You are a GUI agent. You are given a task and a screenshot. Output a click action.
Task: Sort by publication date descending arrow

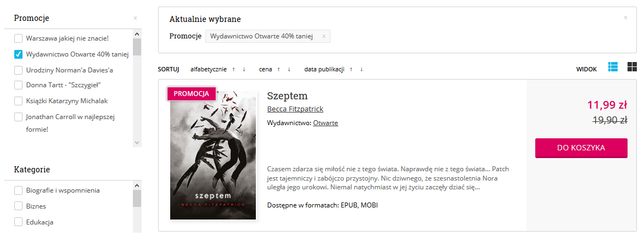tap(361, 69)
